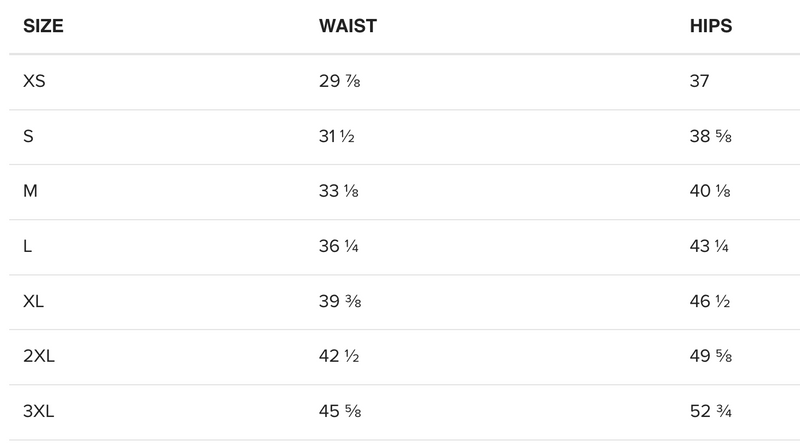Select the S size row label
Image resolution: width=800 pixels, height=444 pixels.
pyautogui.click(x=28, y=137)
